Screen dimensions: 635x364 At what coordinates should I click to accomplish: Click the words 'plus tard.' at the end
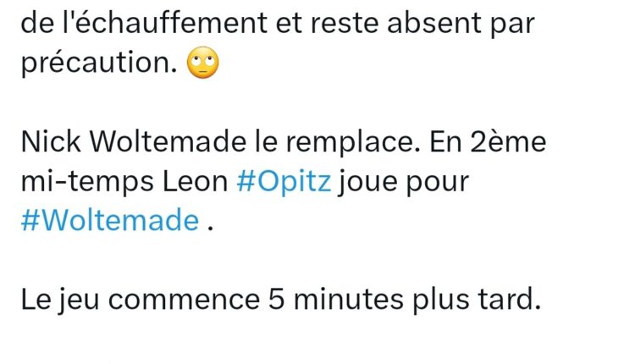(477, 301)
